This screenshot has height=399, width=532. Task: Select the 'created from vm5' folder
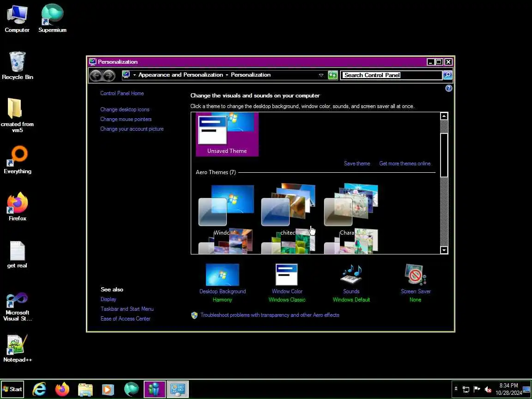pyautogui.click(x=17, y=115)
